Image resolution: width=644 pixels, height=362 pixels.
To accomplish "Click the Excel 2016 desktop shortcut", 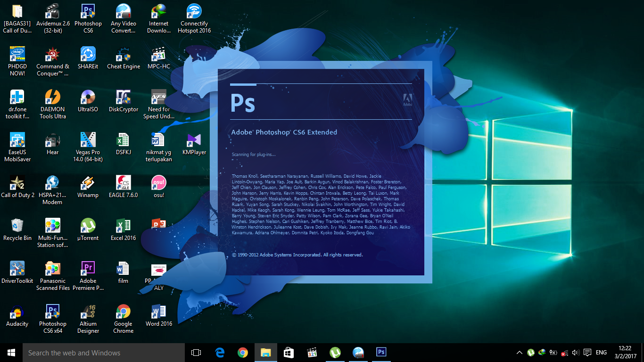I will tap(124, 230).
